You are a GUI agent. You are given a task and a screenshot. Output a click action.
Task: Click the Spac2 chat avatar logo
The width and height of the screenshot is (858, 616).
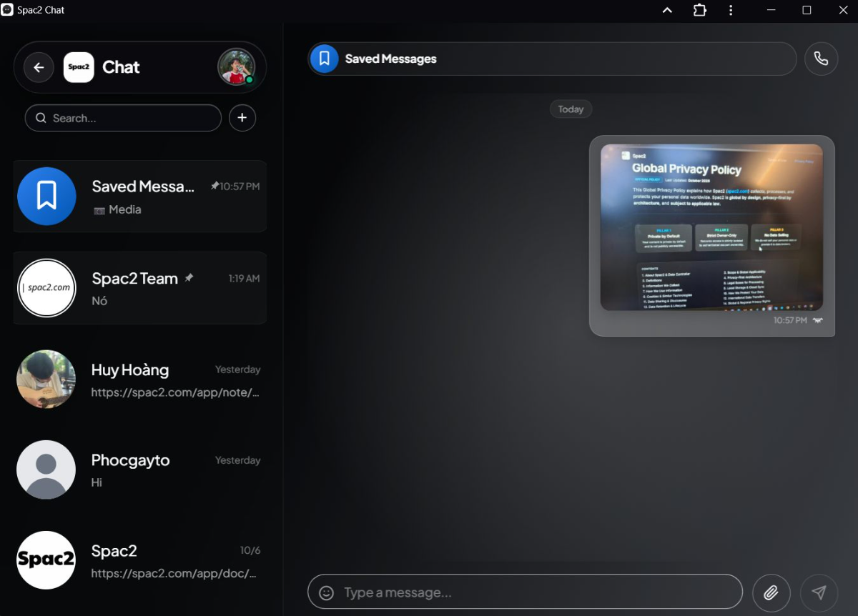46,560
